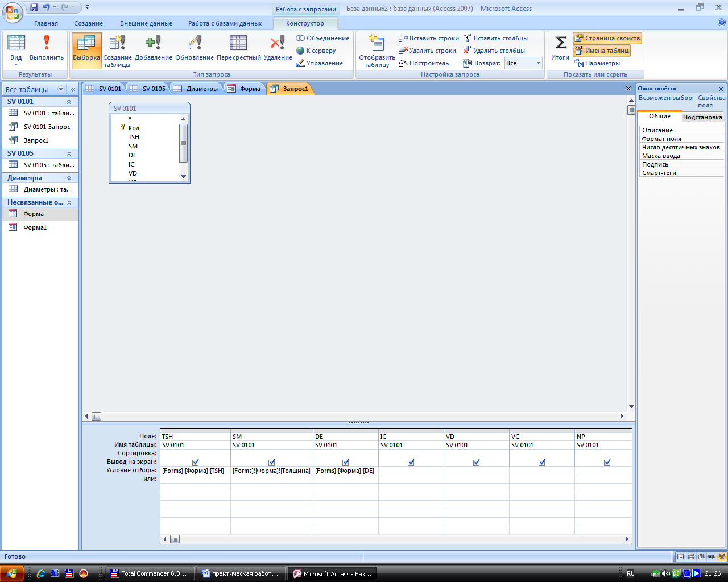Collapse the Диаметры group
The height and width of the screenshot is (582, 728).
(x=69, y=178)
